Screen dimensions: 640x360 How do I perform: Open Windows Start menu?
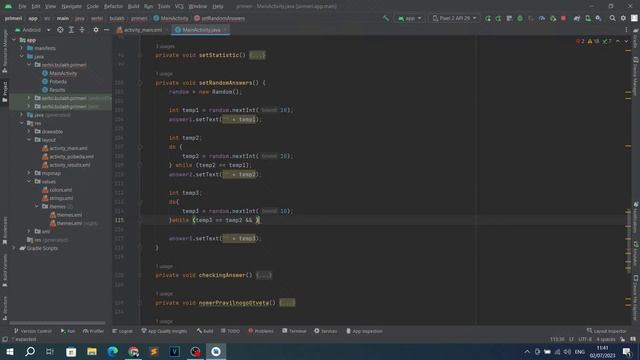pos(10,351)
